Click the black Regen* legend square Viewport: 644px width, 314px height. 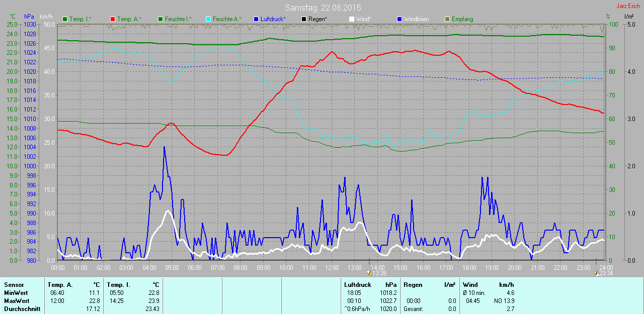click(304, 19)
